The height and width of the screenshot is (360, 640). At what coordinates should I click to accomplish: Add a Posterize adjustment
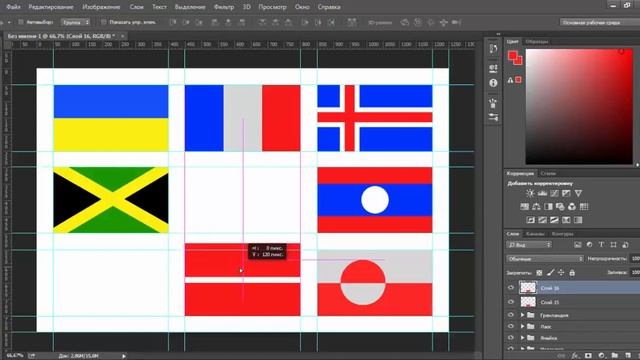[542, 220]
